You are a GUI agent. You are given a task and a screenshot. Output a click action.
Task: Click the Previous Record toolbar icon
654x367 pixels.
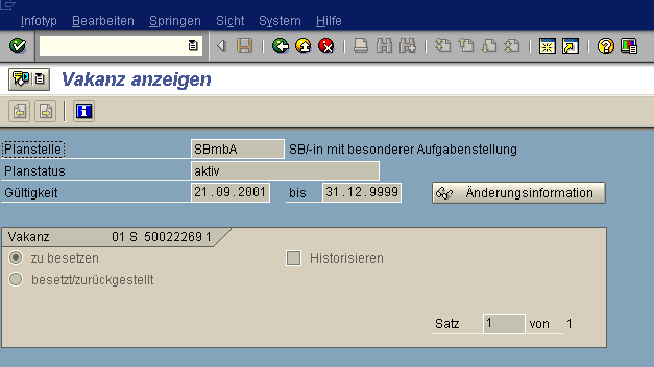(19, 111)
